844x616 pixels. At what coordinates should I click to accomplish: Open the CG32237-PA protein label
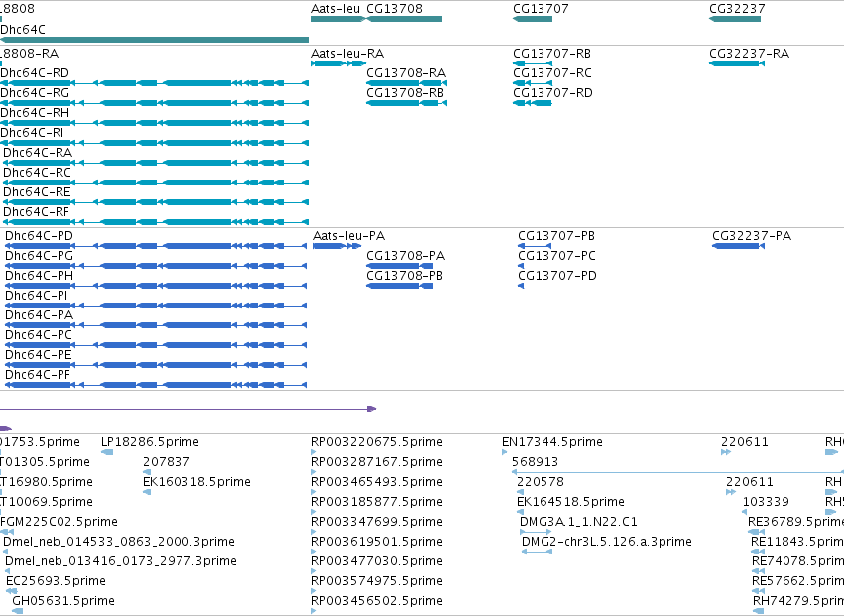[x=752, y=236]
